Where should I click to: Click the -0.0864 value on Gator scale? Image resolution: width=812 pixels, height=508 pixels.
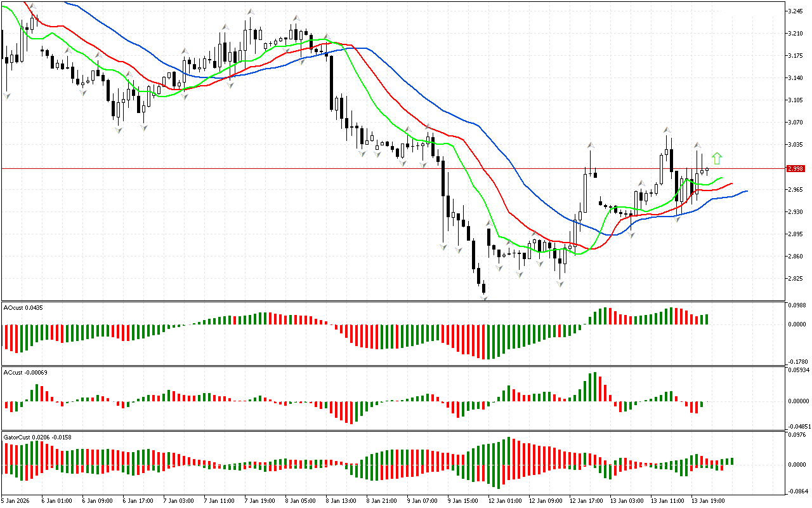click(x=797, y=491)
